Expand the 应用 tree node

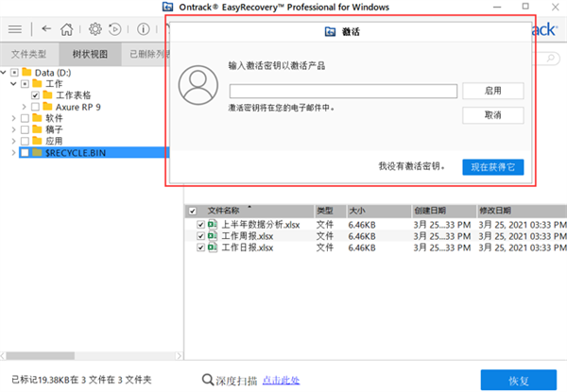(x=14, y=141)
